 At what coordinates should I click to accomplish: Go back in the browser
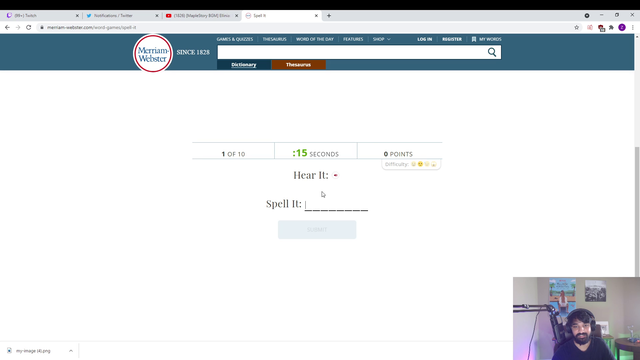(7, 27)
